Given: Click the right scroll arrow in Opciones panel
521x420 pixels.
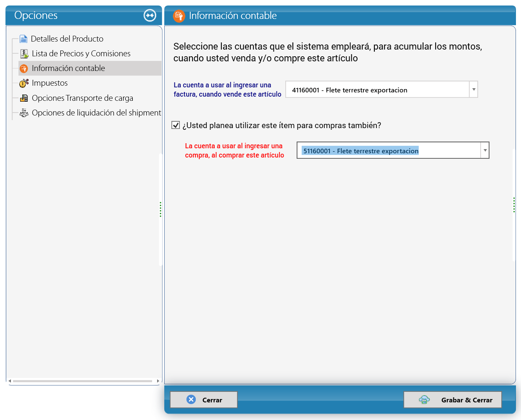Looking at the screenshot, I should coord(158,381).
